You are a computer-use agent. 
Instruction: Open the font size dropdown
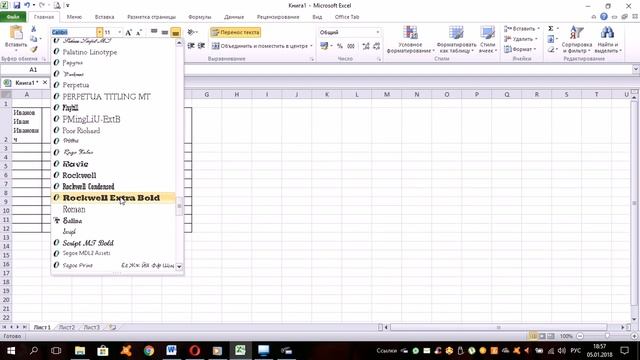coord(120,32)
